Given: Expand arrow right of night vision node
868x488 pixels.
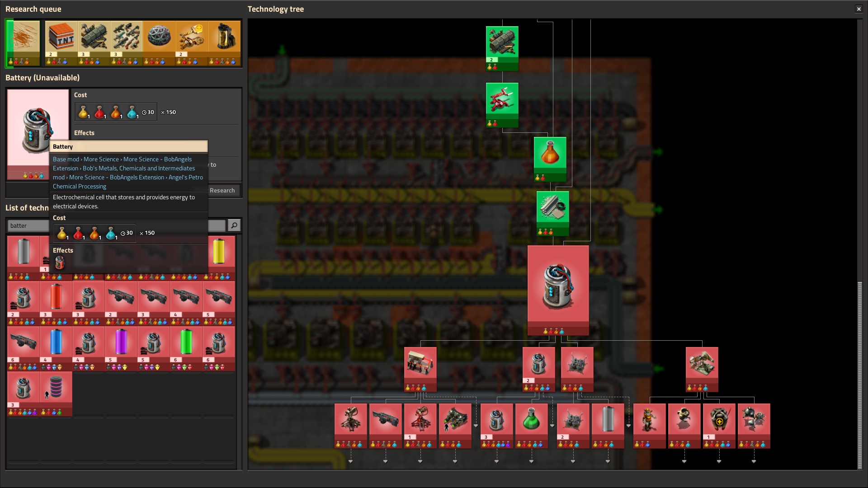Looking at the screenshot, I should tap(476, 426).
